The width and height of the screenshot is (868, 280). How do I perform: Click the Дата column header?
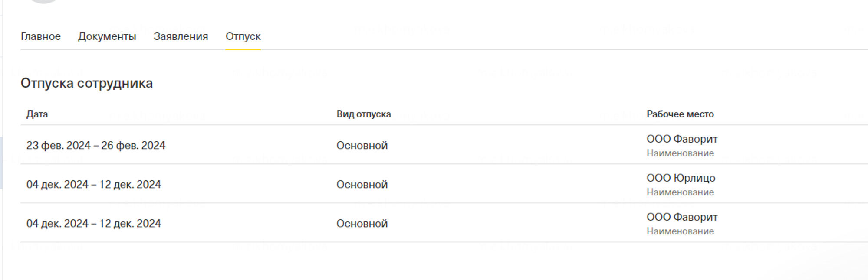pyautogui.click(x=37, y=114)
